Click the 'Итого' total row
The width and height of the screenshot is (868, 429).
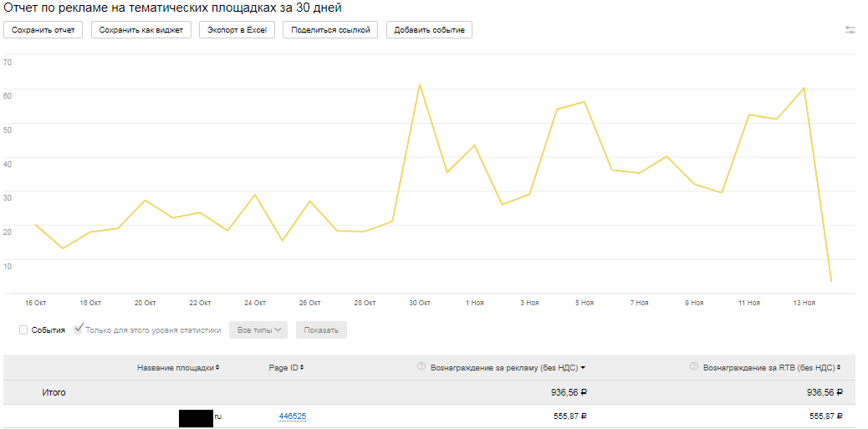pyautogui.click(x=54, y=392)
